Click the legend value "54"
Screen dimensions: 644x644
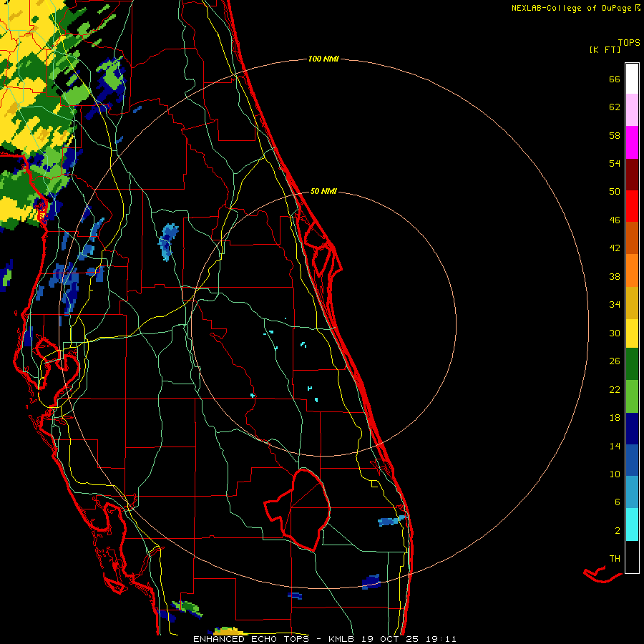coord(615,163)
